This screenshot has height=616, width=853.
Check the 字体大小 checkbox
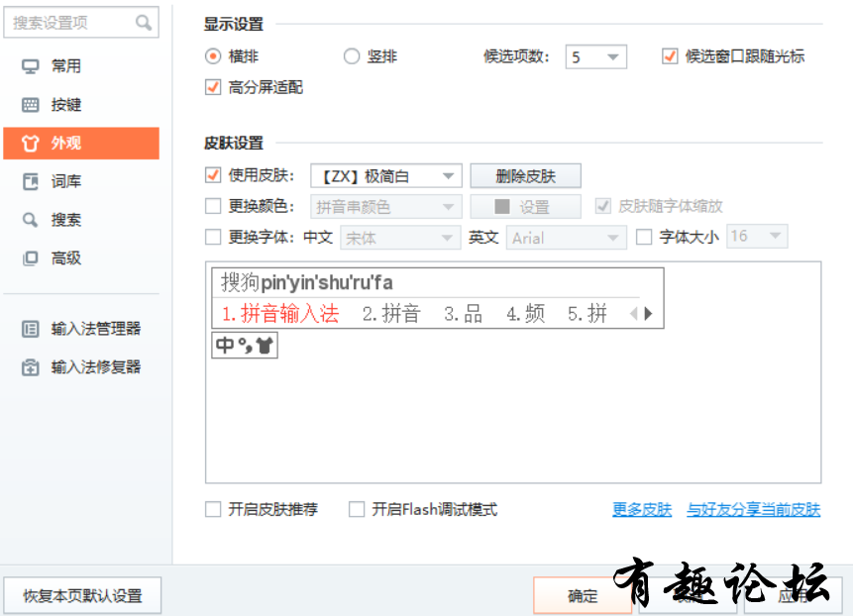click(644, 237)
